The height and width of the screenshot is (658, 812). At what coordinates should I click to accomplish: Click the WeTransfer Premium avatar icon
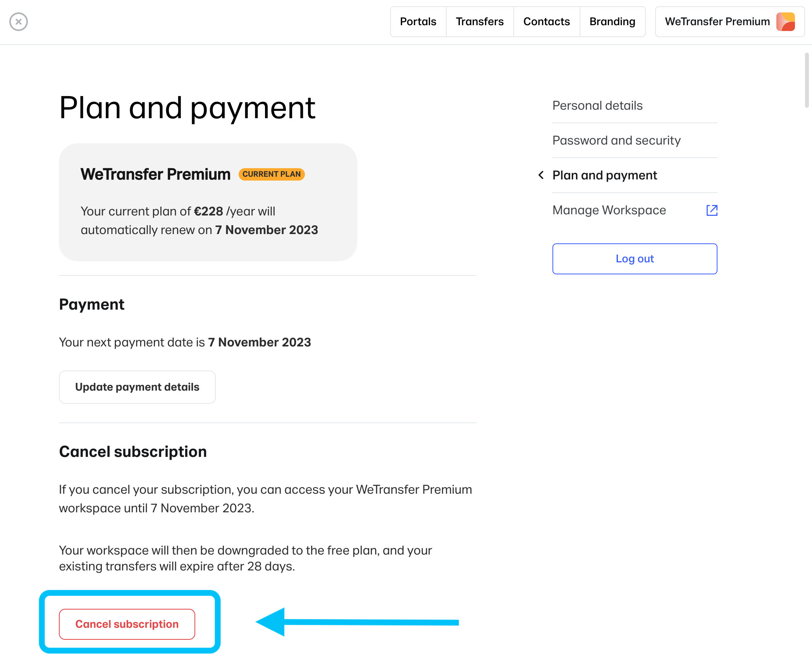point(785,22)
